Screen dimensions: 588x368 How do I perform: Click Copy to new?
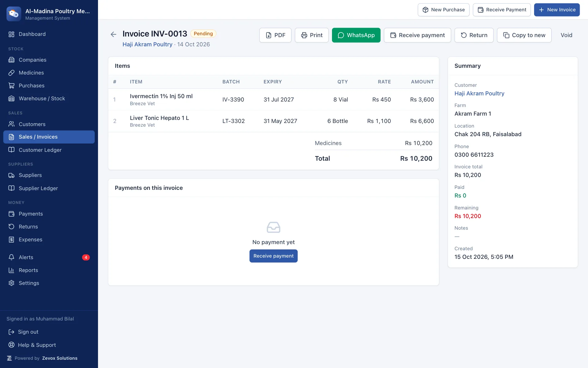(524, 35)
